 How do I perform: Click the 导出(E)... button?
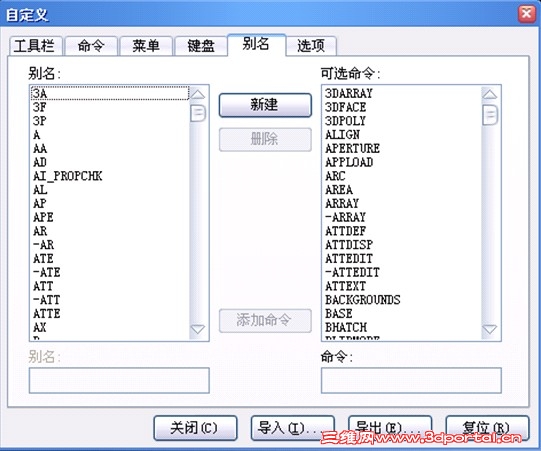[390, 428]
